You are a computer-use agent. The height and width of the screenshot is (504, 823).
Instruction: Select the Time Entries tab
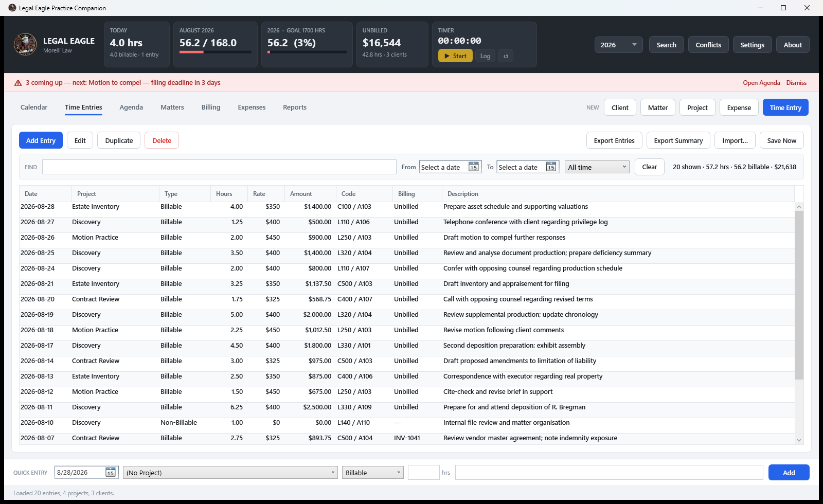coord(83,107)
